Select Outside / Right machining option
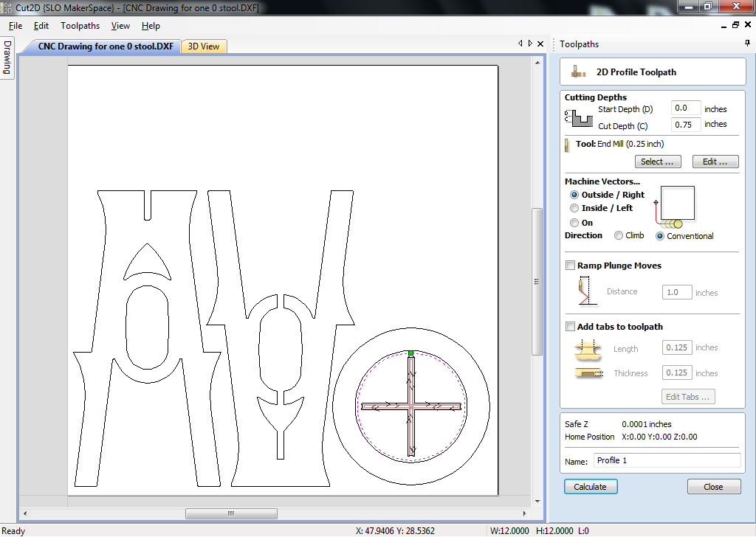Screen dimensions: 756x537 [x=574, y=195]
